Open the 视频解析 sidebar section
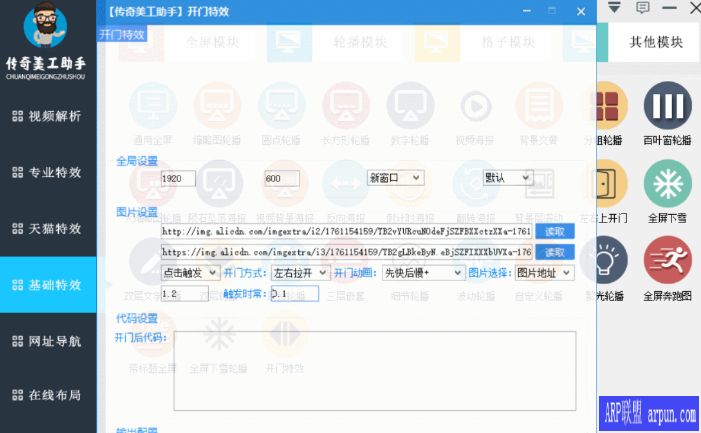This screenshot has width=701, height=433. click(48, 116)
